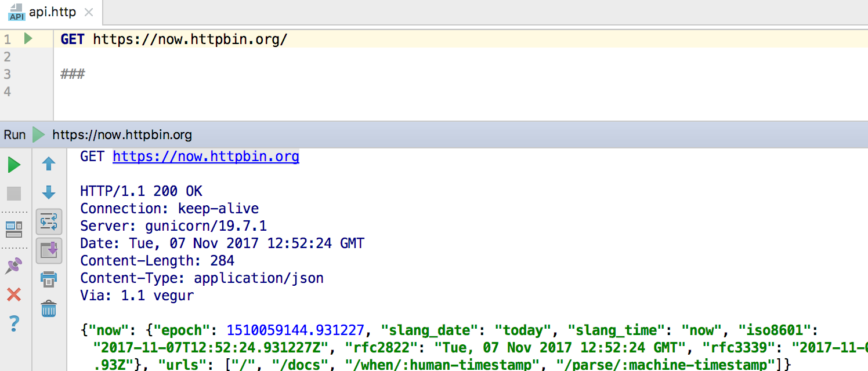
Task: Rerun the request with the green play button
Action: coord(14,165)
